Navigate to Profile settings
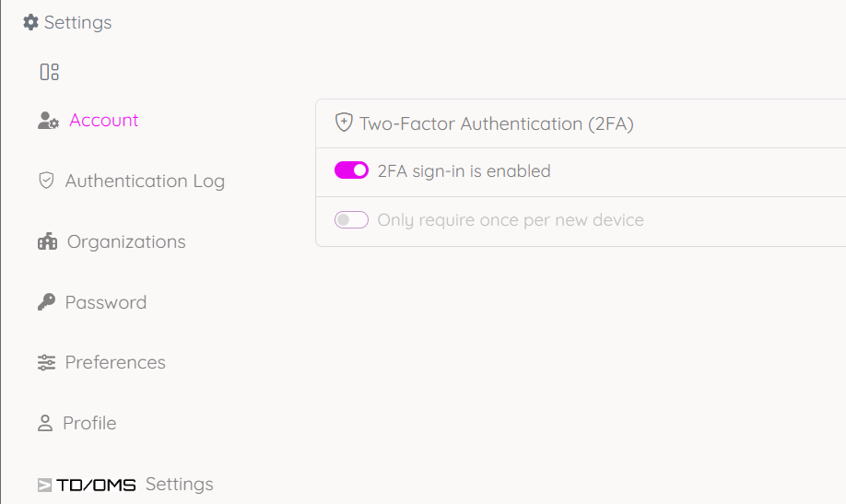846x504 pixels. [89, 423]
